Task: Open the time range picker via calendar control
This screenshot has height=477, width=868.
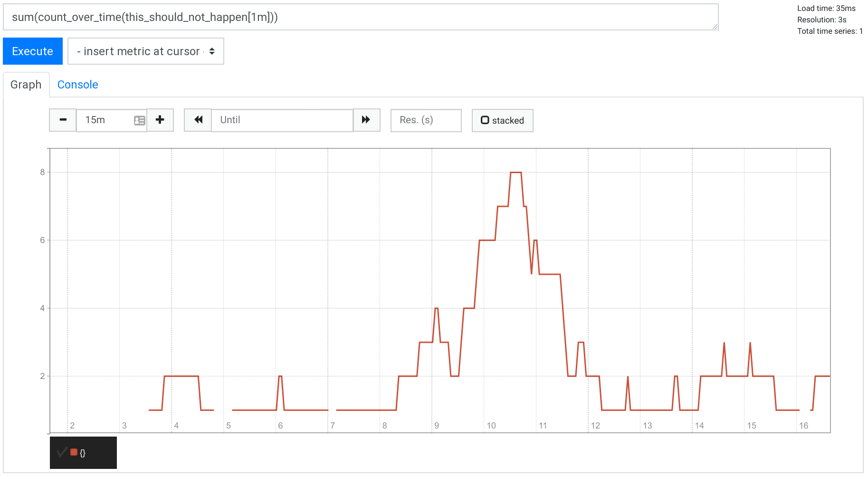Action: point(139,120)
